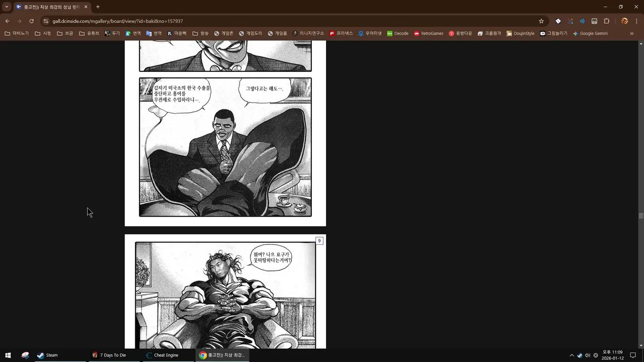Open the Windows notification center

coord(633,355)
